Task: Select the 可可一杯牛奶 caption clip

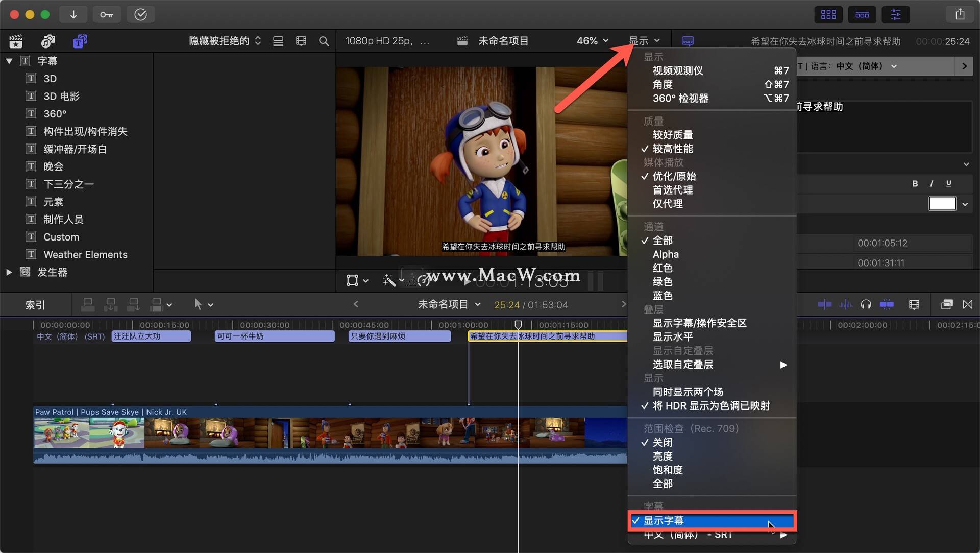Action: (274, 336)
